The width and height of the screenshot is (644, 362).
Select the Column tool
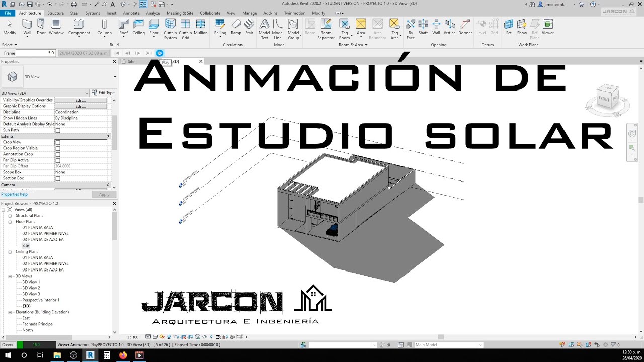click(x=104, y=27)
